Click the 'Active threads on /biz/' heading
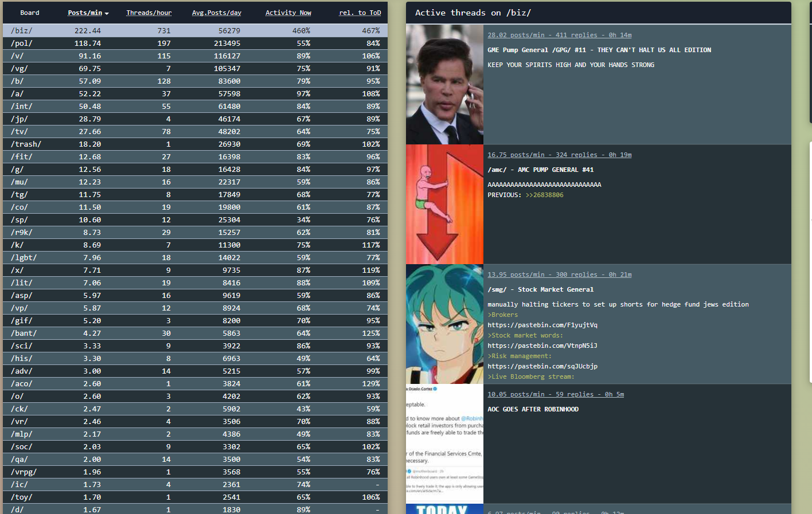Image resolution: width=812 pixels, height=514 pixels. click(473, 13)
